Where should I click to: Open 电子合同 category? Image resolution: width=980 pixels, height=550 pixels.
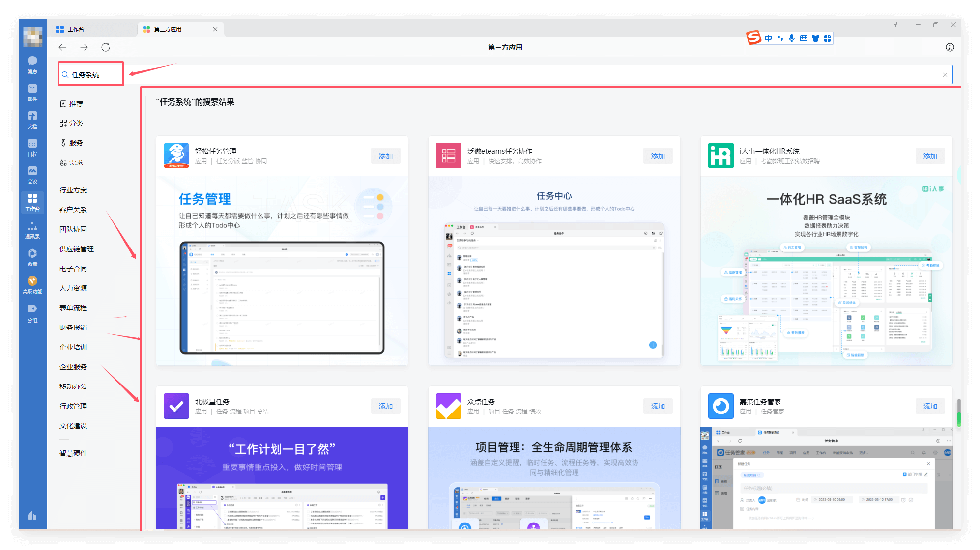[x=73, y=269]
